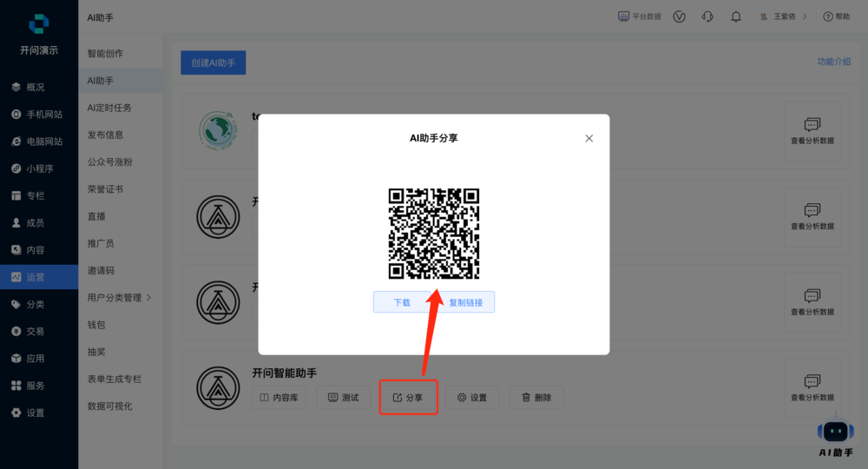Expand the 王紫依 user menu
868x469 pixels.
click(x=783, y=17)
